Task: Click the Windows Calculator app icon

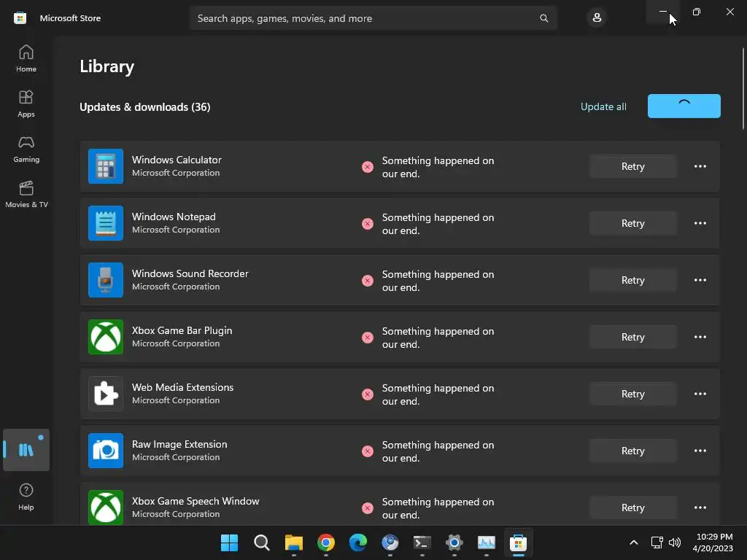Action: [106, 166]
